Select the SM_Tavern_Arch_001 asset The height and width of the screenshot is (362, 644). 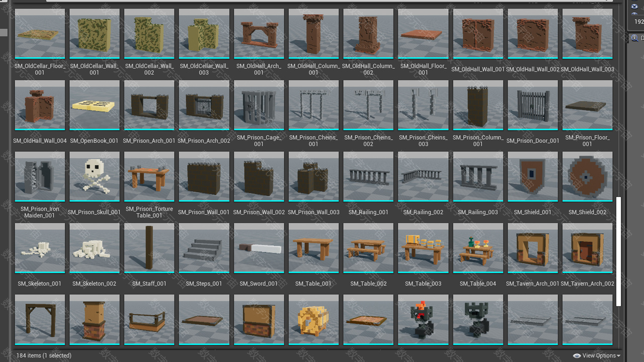pyautogui.click(x=533, y=248)
